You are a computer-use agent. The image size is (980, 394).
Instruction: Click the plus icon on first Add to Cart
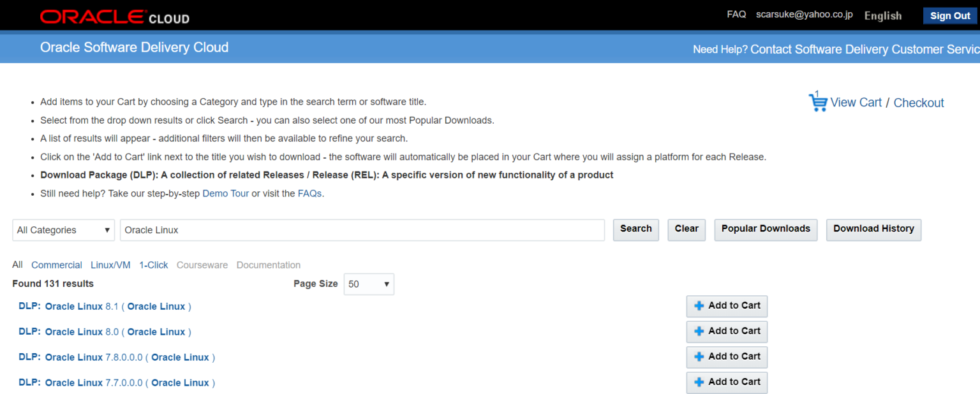pos(699,306)
